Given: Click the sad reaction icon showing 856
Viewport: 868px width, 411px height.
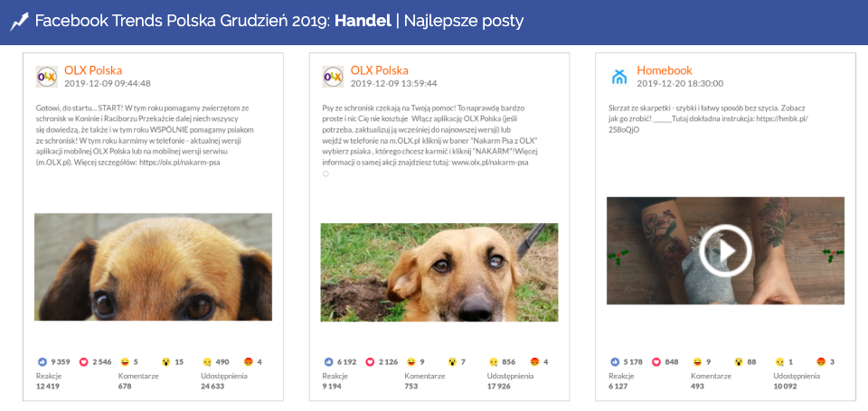Looking at the screenshot, I should pos(494,361).
